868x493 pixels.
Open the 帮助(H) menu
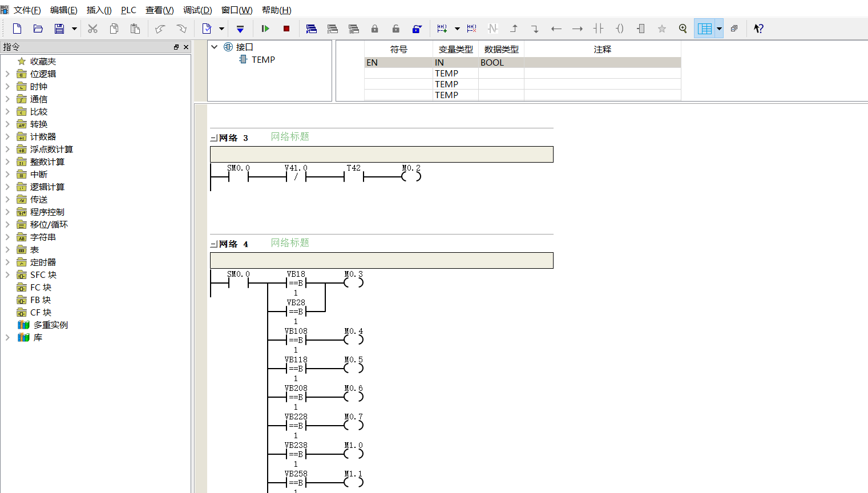277,10
